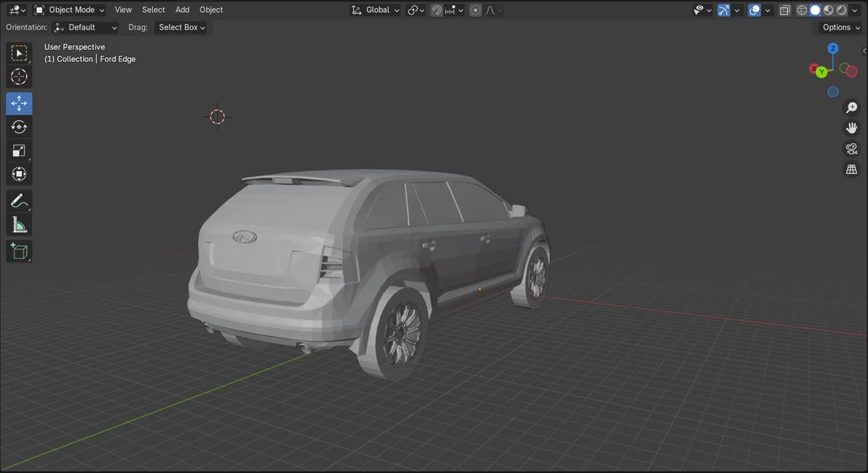This screenshot has width=868, height=473.
Task: Activate the 3D Cursor tool
Action: pos(18,76)
